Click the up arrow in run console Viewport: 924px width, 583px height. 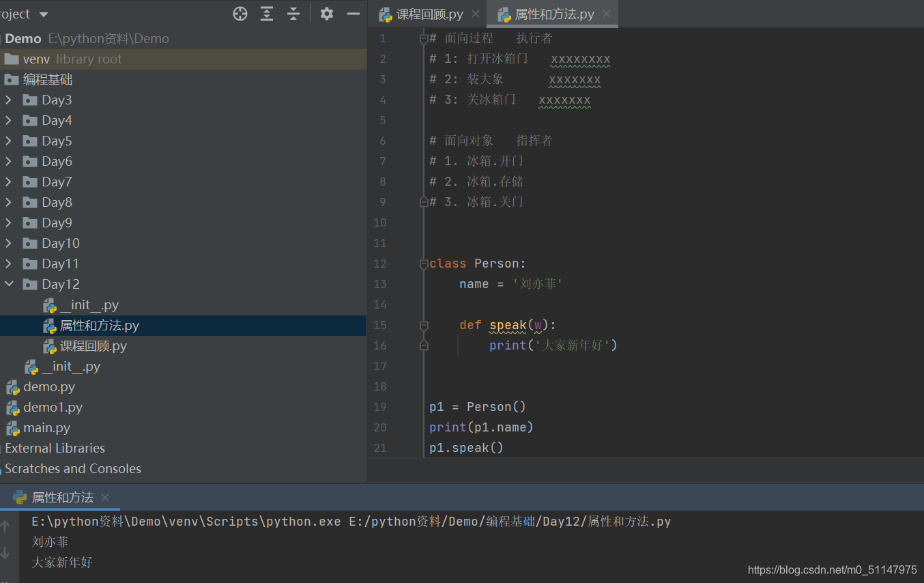tap(5, 526)
